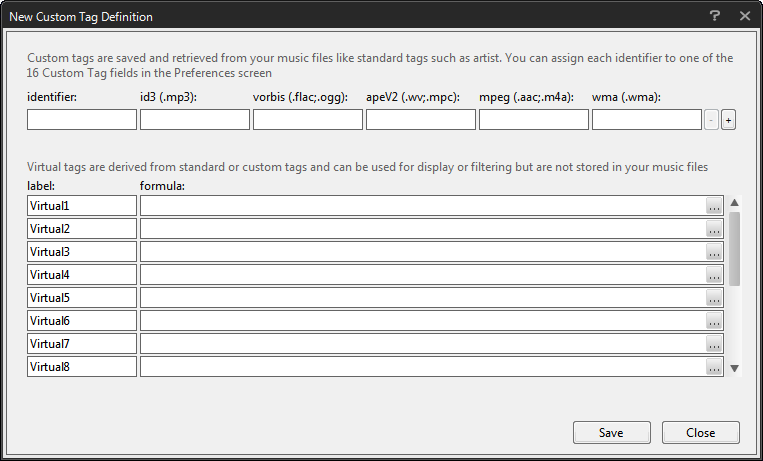Image resolution: width=763 pixels, height=461 pixels.
Task: Focus the mpeg (.aac;.m4a) input box
Action: click(x=534, y=120)
